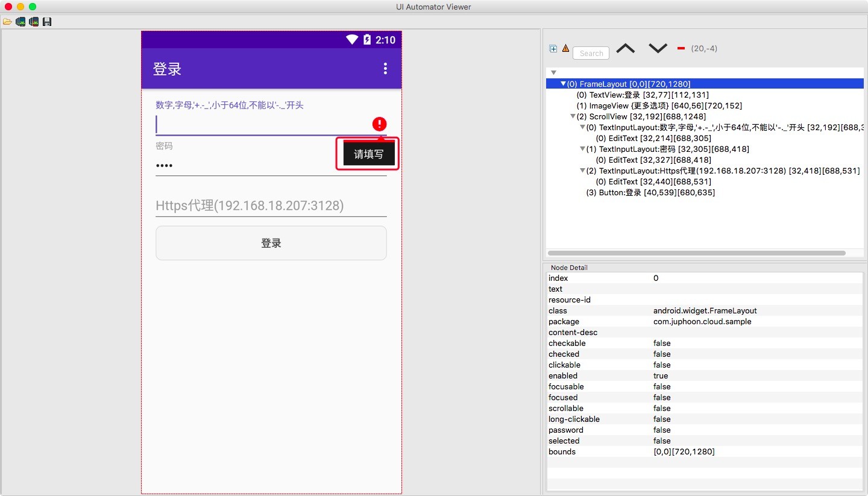This screenshot has width=868, height=496.
Task: Click the battery icon in the phone status bar
Action: (367, 40)
